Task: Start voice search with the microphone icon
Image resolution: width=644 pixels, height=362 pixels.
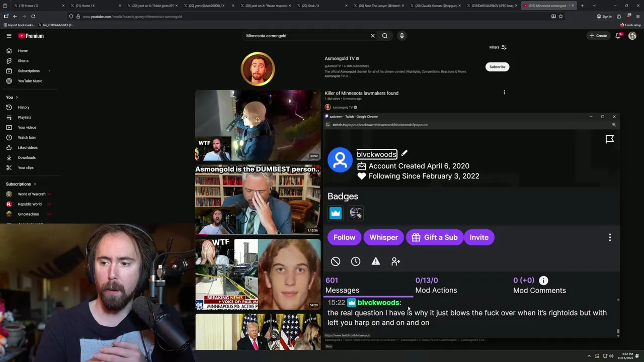Action: (x=401, y=36)
